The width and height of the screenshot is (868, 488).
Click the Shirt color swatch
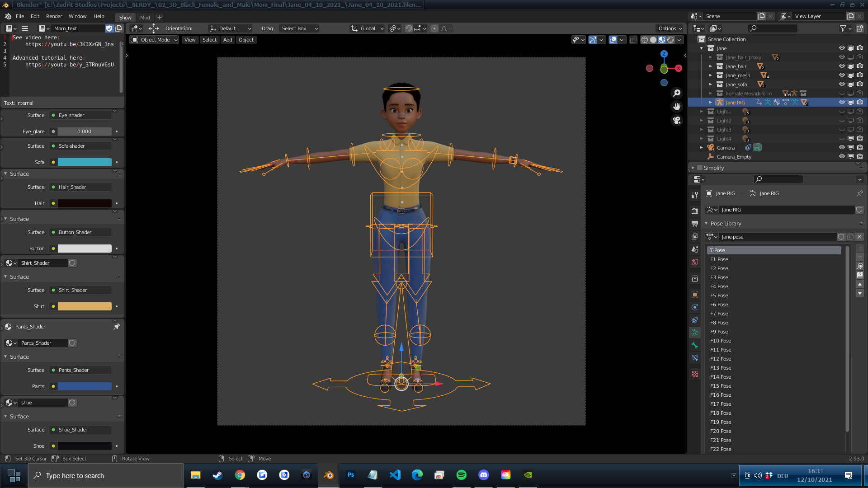(85, 306)
